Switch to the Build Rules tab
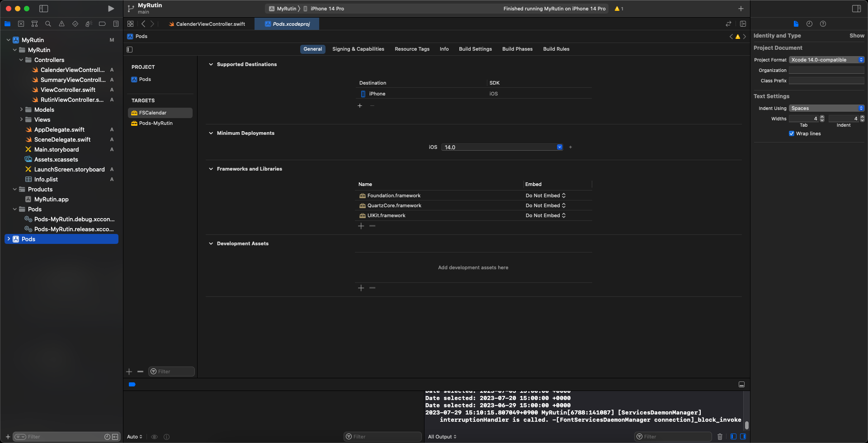 coord(556,49)
